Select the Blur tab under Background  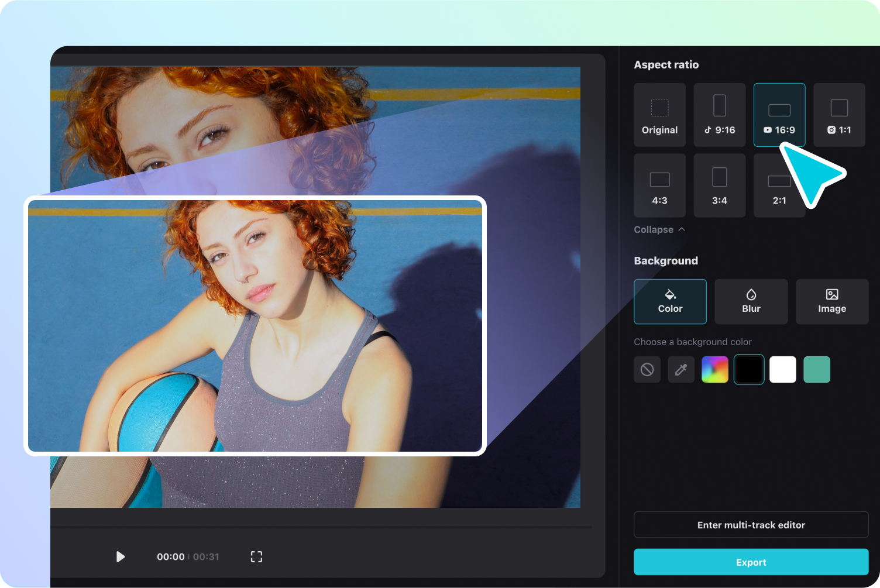[751, 301]
